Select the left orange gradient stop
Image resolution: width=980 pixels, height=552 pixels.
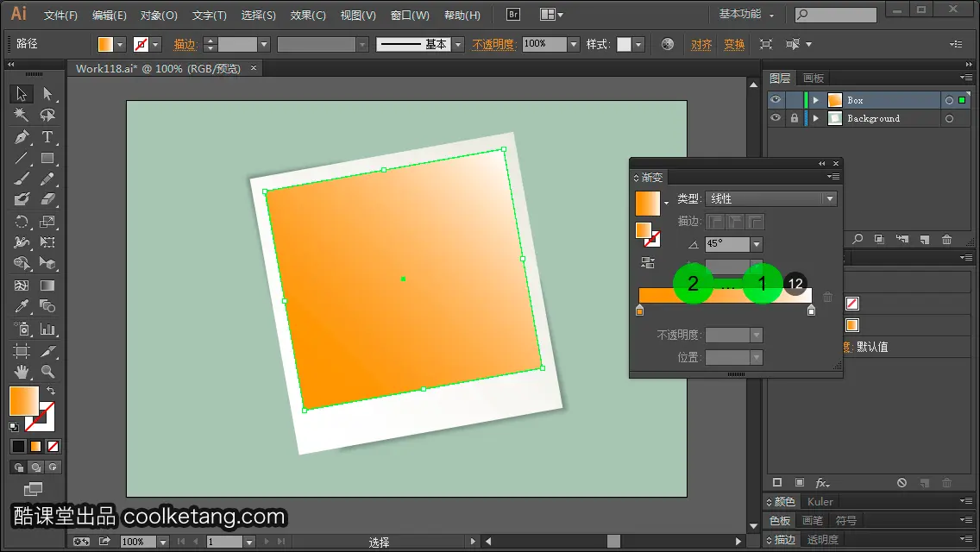[639, 310]
